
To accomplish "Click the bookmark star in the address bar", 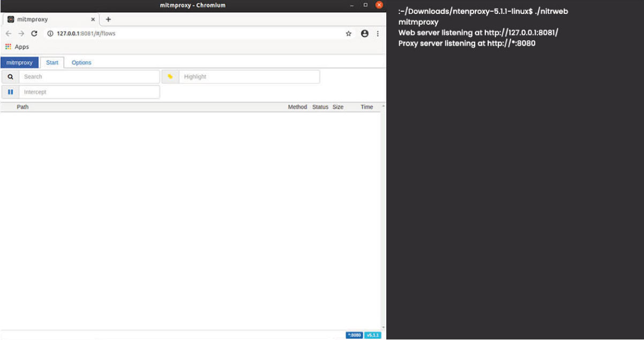I will pyautogui.click(x=348, y=33).
